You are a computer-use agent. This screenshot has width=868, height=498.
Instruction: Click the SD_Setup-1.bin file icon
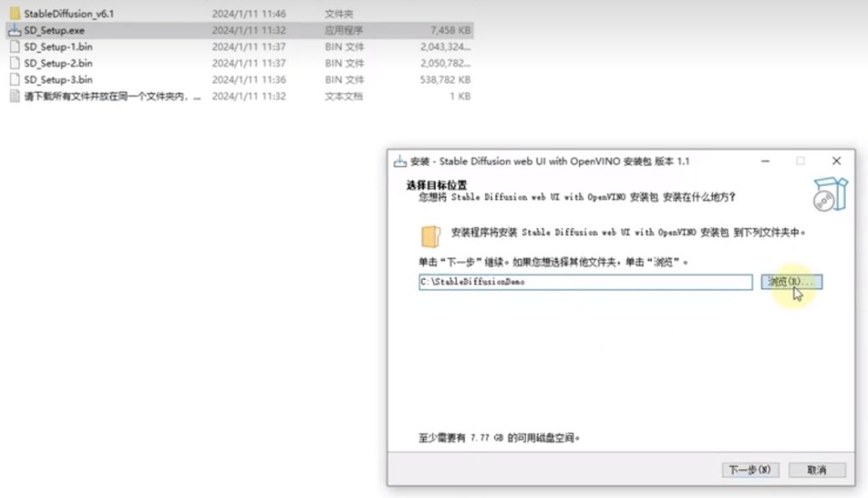15,47
